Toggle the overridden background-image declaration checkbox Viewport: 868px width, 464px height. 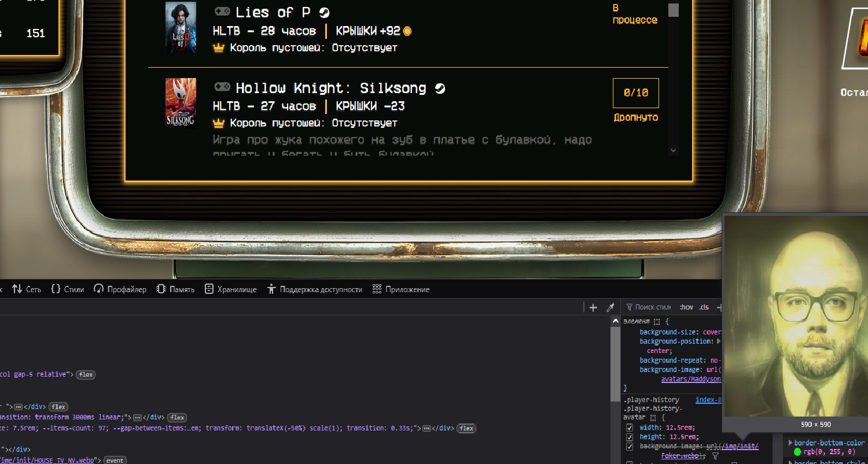click(630, 447)
